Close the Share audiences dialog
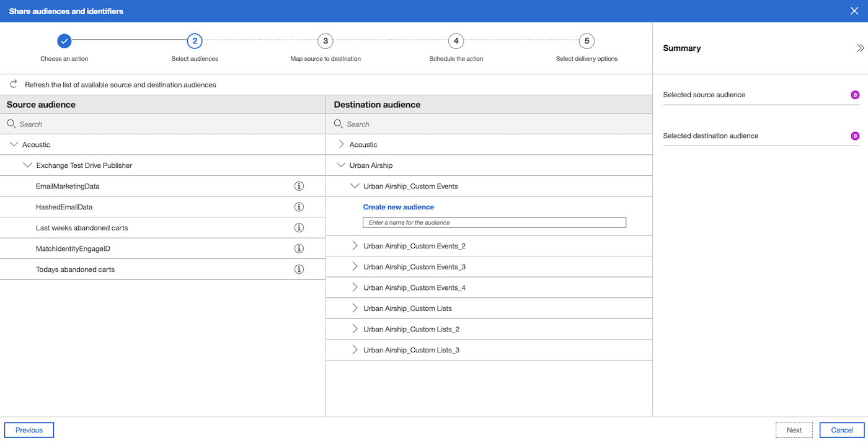Viewport: 868px width, 441px height. (x=854, y=11)
